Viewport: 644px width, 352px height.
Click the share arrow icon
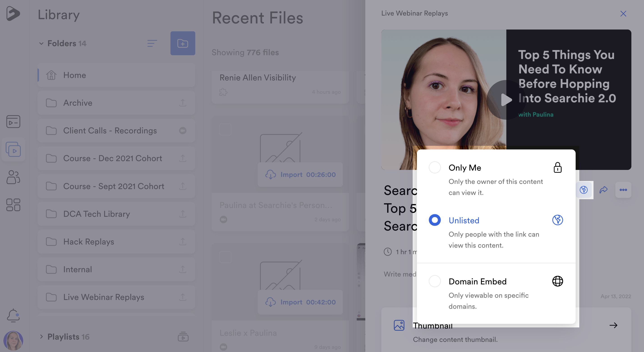tap(603, 190)
